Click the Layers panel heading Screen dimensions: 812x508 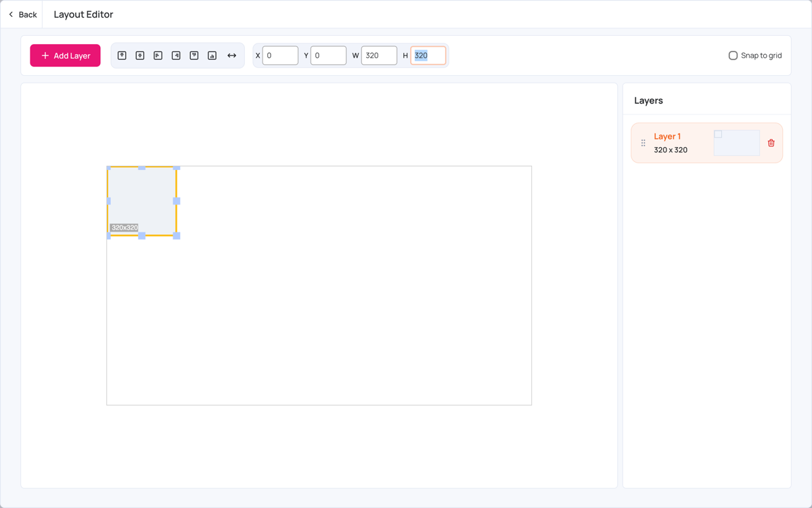coord(648,100)
